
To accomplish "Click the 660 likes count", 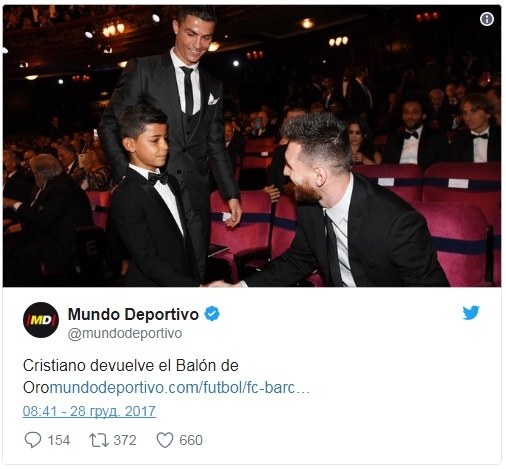I will (191, 440).
